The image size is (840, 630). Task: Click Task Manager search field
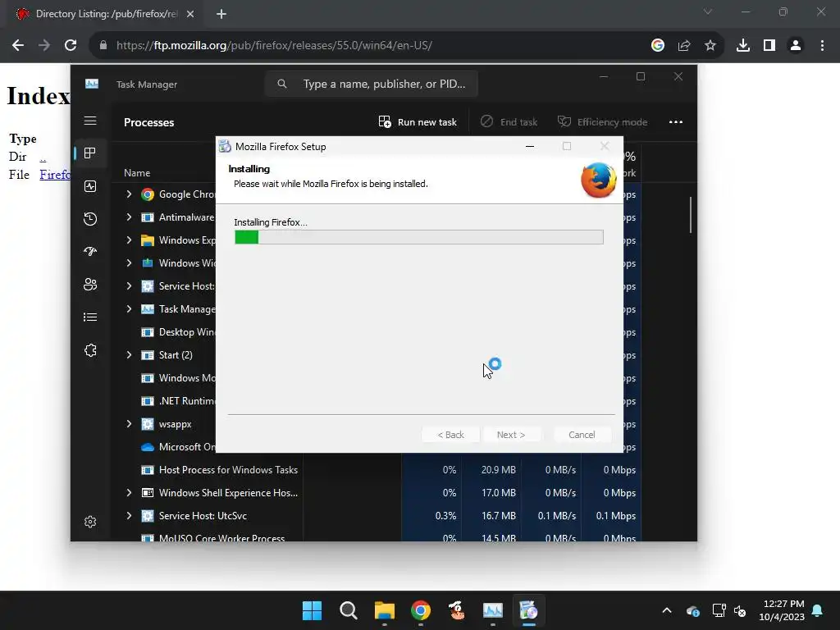click(372, 84)
